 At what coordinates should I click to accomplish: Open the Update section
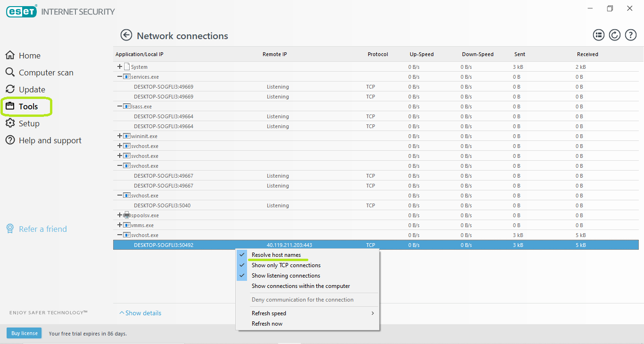pyautogui.click(x=32, y=90)
